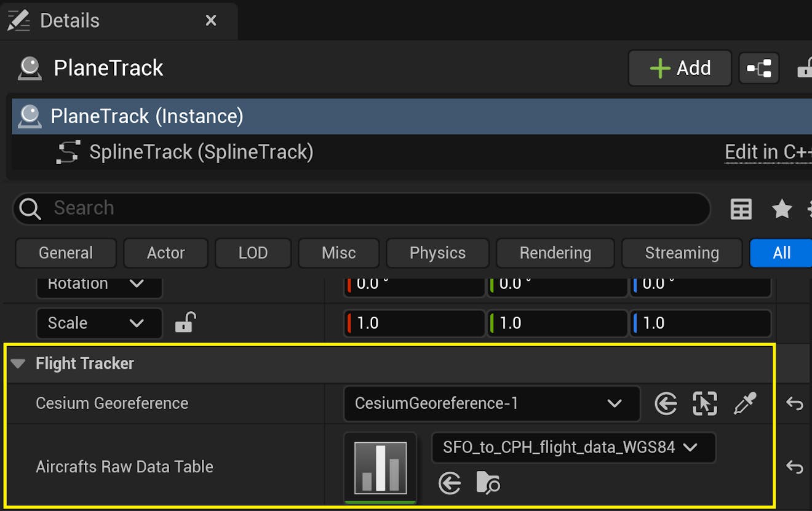
Task: Click the Cesium Georeference property label
Action: click(112, 403)
